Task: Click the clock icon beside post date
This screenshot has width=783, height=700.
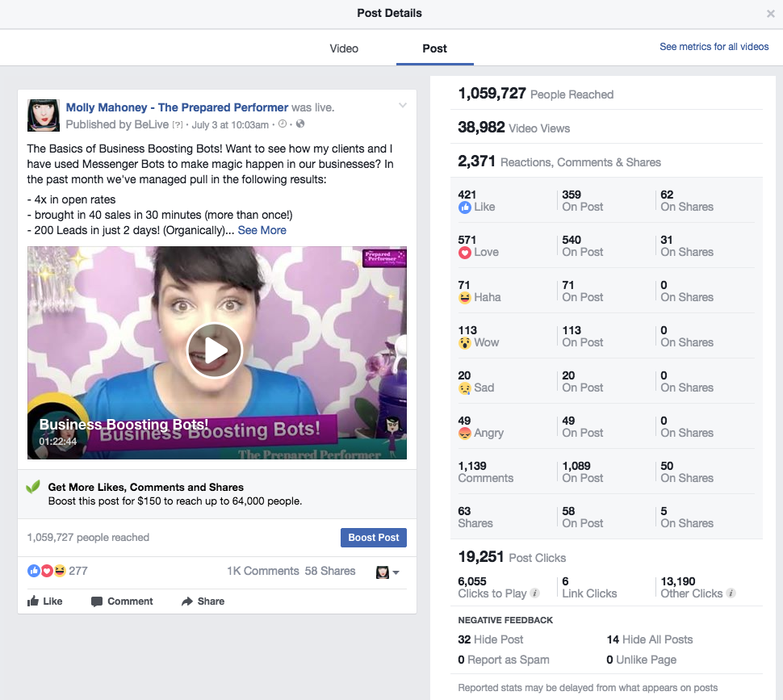Action: tap(283, 124)
